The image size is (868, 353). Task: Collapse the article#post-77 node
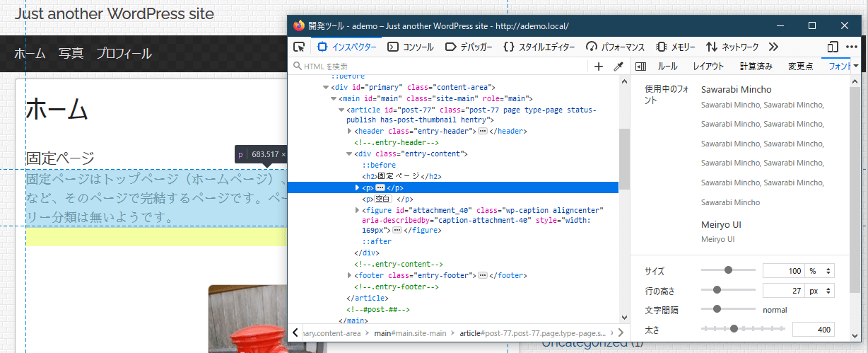click(x=341, y=110)
